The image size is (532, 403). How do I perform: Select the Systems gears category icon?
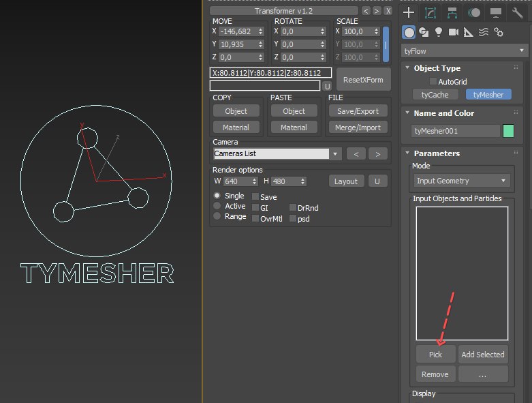click(x=499, y=32)
